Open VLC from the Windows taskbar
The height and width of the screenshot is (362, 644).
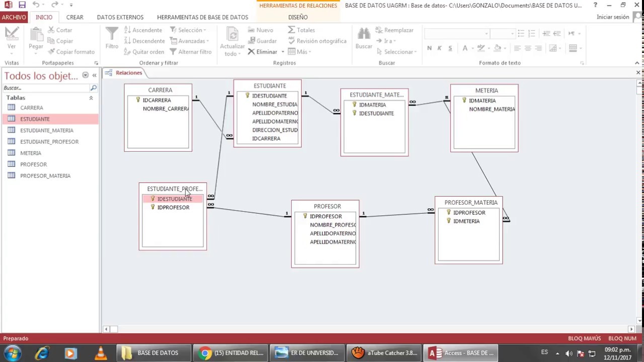101,353
